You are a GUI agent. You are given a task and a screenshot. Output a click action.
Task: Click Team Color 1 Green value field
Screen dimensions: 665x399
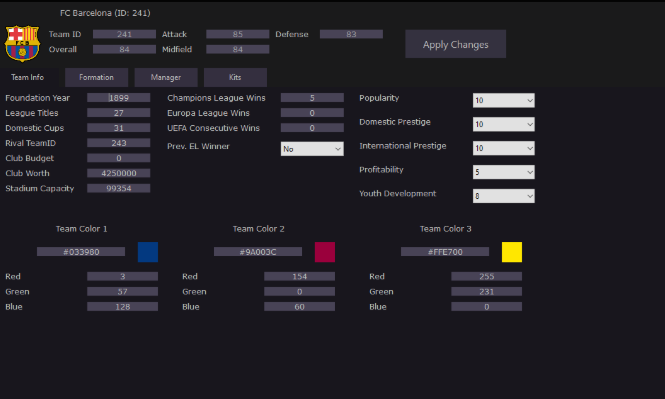[123, 292]
